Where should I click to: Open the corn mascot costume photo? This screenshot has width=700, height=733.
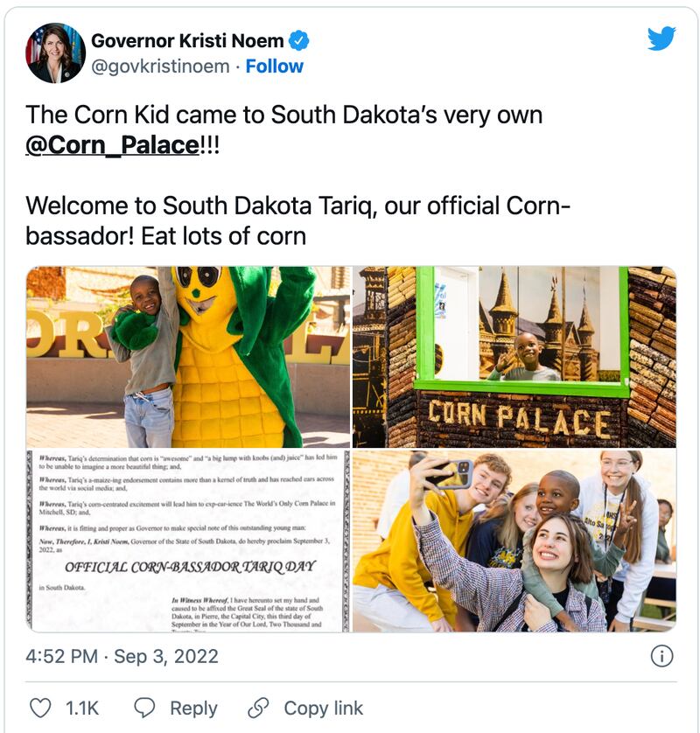(x=188, y=357)
